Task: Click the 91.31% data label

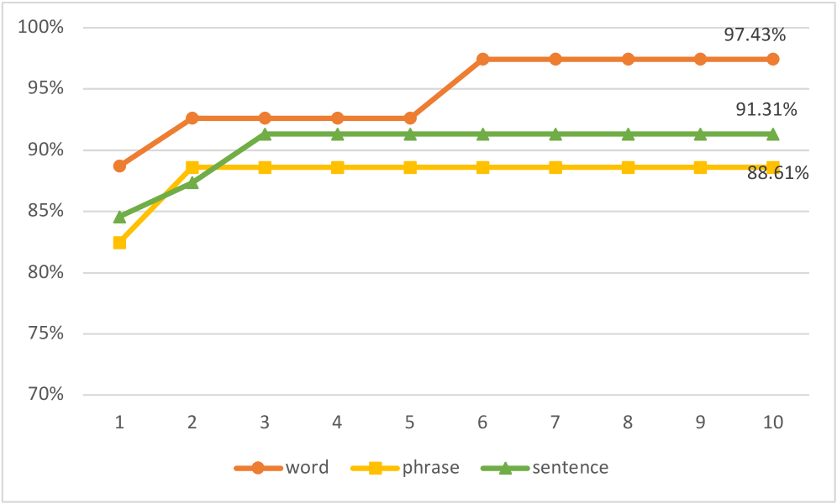Action: tap(766, 109)
